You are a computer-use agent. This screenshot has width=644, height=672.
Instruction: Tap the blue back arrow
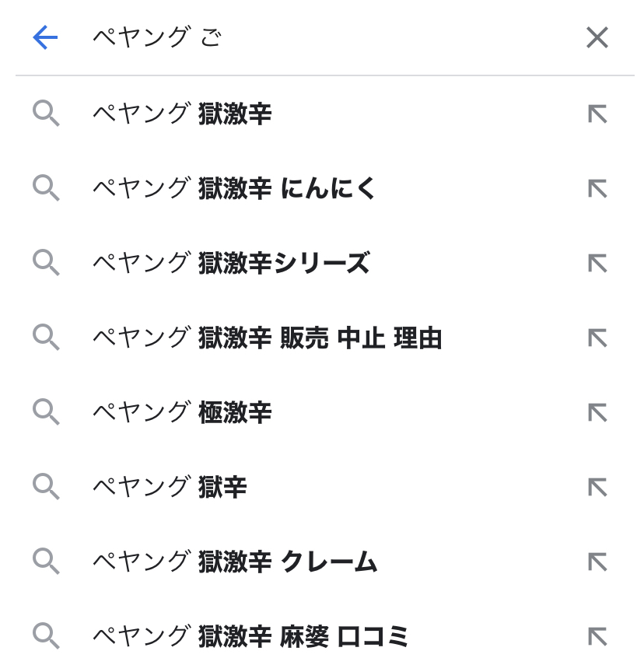coord(46,37)
